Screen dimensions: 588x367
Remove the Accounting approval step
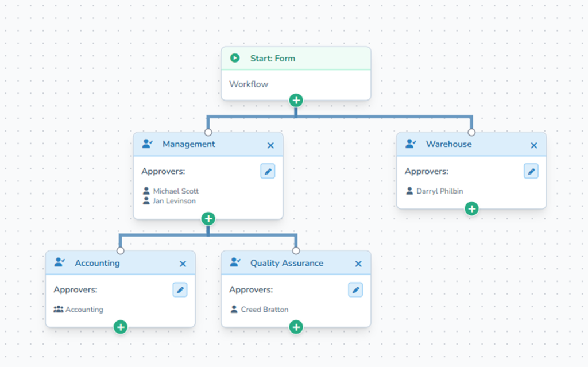click(x=183, y=264)
